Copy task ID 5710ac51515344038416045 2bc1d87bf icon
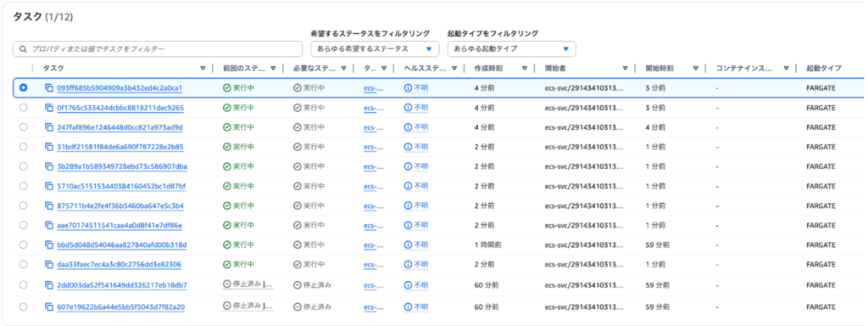Image resolution: width=868 pixels, height=326 pixels. point(48,186)
